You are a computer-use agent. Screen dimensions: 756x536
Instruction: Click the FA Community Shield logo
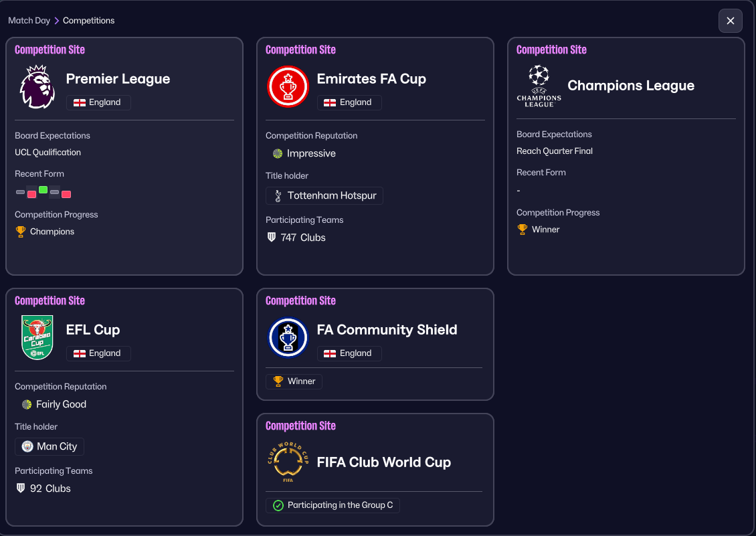point(288,337)
